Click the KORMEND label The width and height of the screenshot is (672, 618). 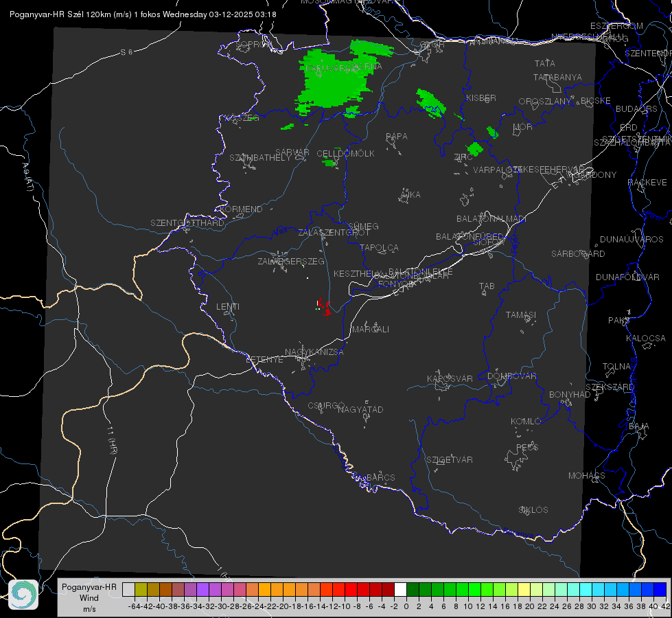click(241, 209)
